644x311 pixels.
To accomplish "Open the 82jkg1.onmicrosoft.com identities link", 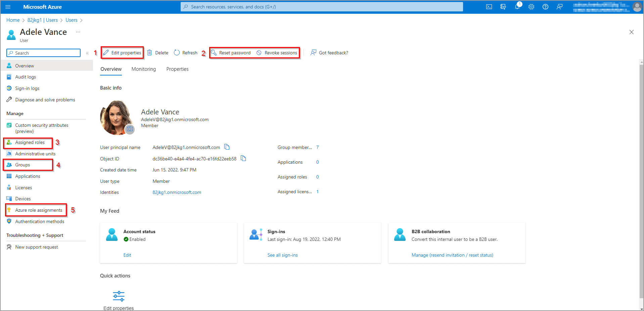I will 177,192.
